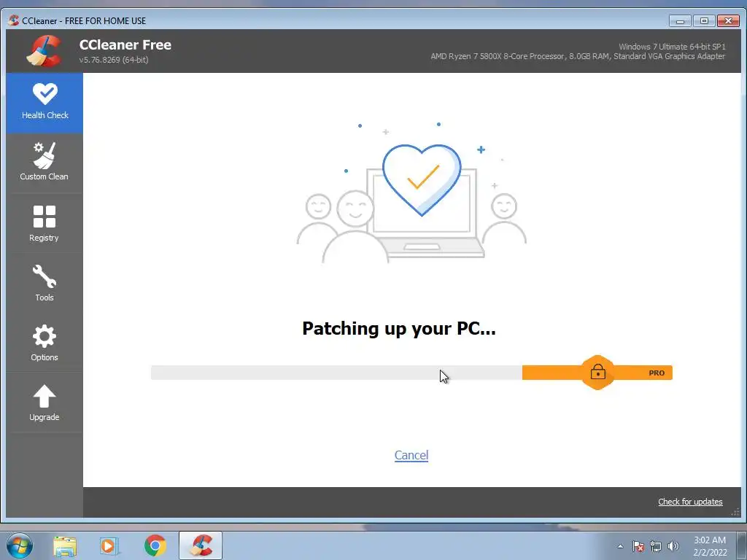Click the 'CCleaner Free' title text
Image resolution: width=747 pixels, height=560 pixels.
click(125, 44)
